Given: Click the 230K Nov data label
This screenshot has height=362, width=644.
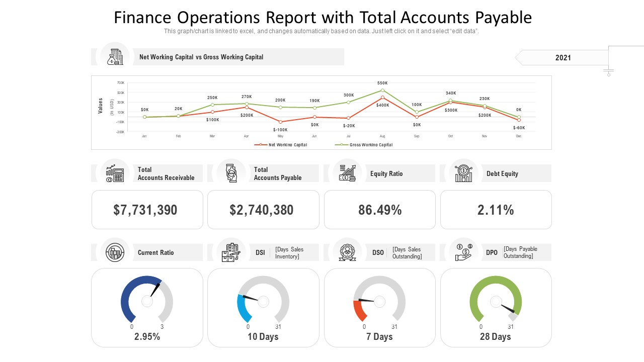Looking at the screenshot, I should (x=485, y=99).
